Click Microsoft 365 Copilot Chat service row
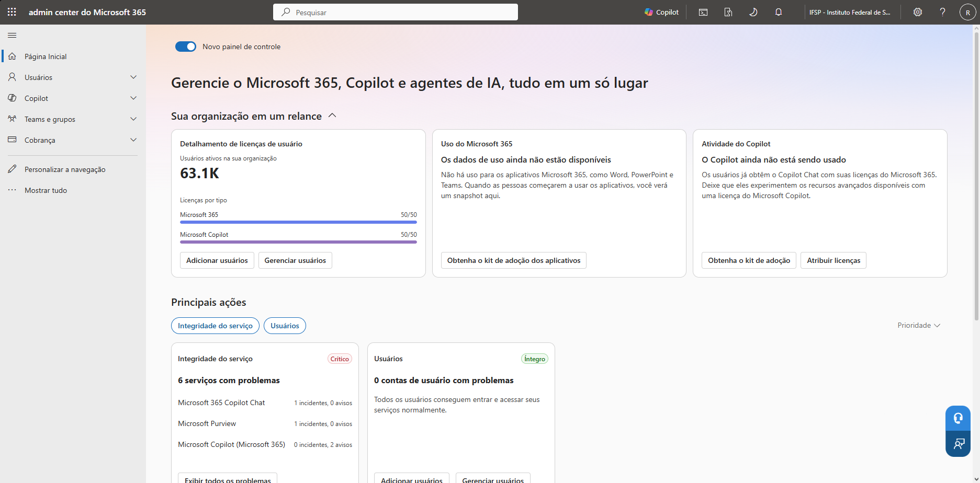The image size is (980, 483). pos(265,402)
